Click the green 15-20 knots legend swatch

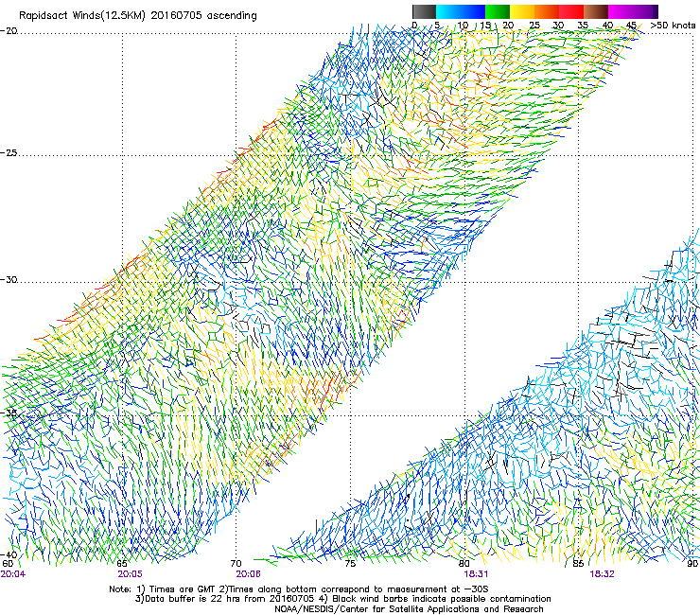tap(498, 11)
